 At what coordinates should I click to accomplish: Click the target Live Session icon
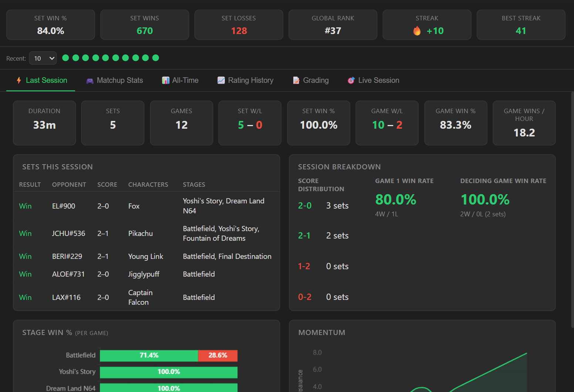351,80
